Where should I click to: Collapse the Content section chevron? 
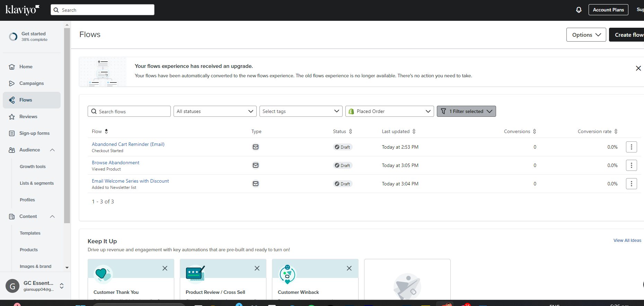(52, 216)
